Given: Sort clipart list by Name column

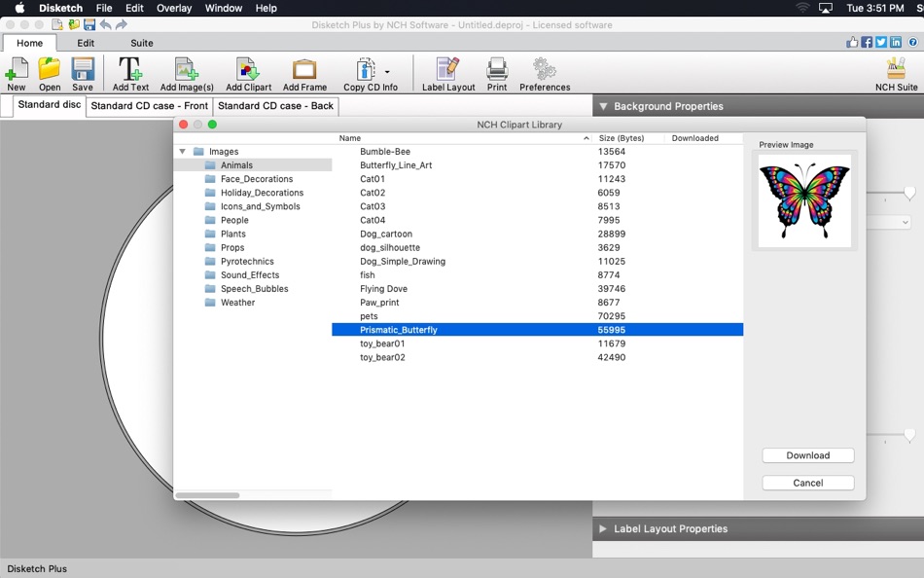Looking at the screenshot, I should [x=464, y=138].
